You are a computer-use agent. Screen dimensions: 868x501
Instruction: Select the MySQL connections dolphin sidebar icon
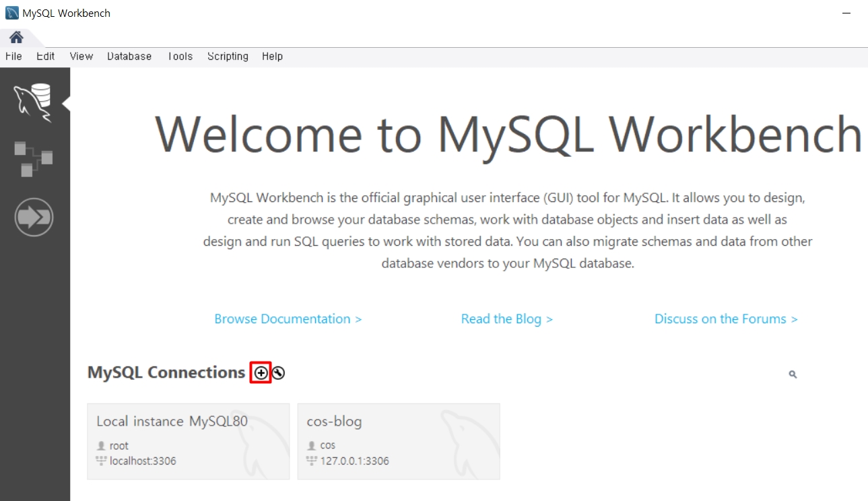34,103
